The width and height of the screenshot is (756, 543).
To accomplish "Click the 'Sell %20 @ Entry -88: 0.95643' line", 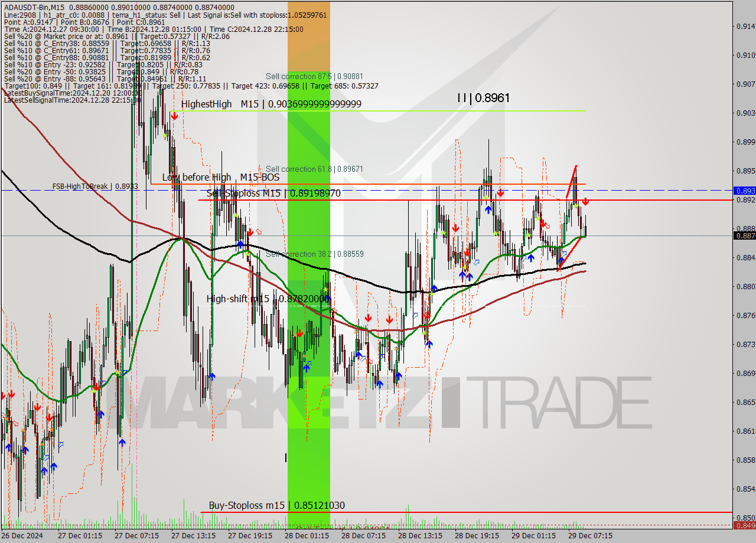I will pyautogui.click(x=105, y=79).
